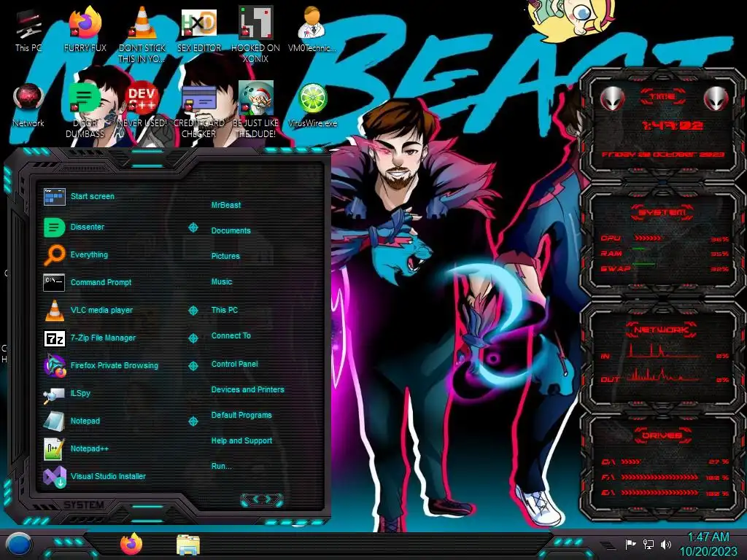Open the MrBeast user folder link
Image resolution: width=747 pixels, height=560 pixels.
226,205
